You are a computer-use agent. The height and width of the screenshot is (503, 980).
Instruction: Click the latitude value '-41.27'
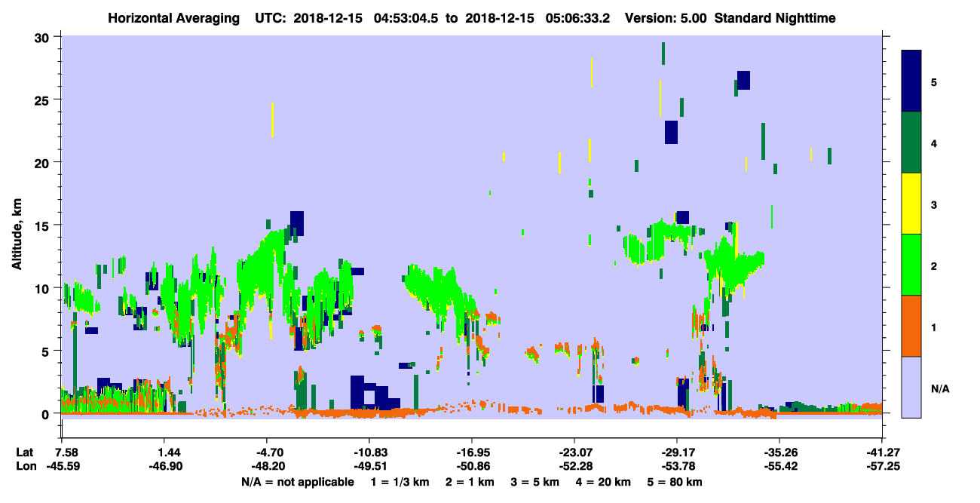coord(882,452)
